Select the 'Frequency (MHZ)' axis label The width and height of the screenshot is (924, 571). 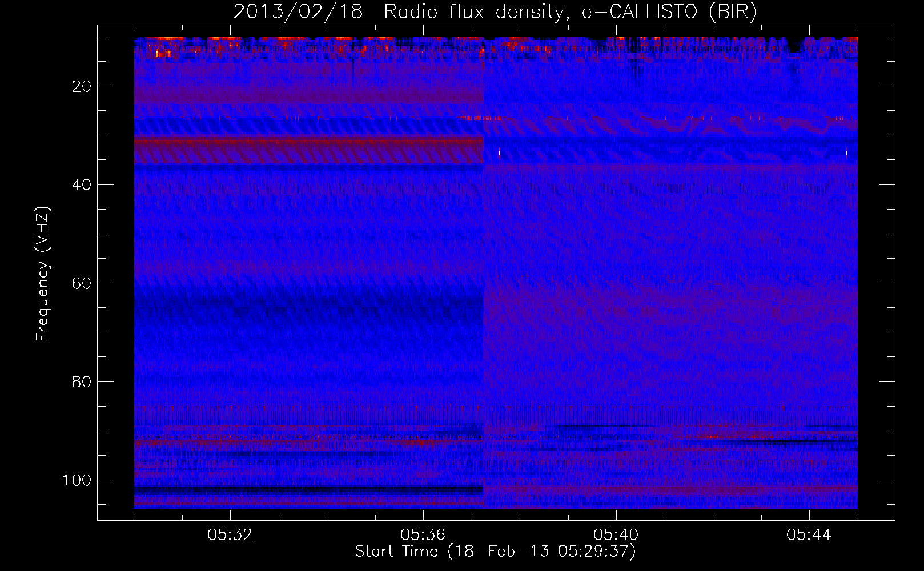pos(43,274)
